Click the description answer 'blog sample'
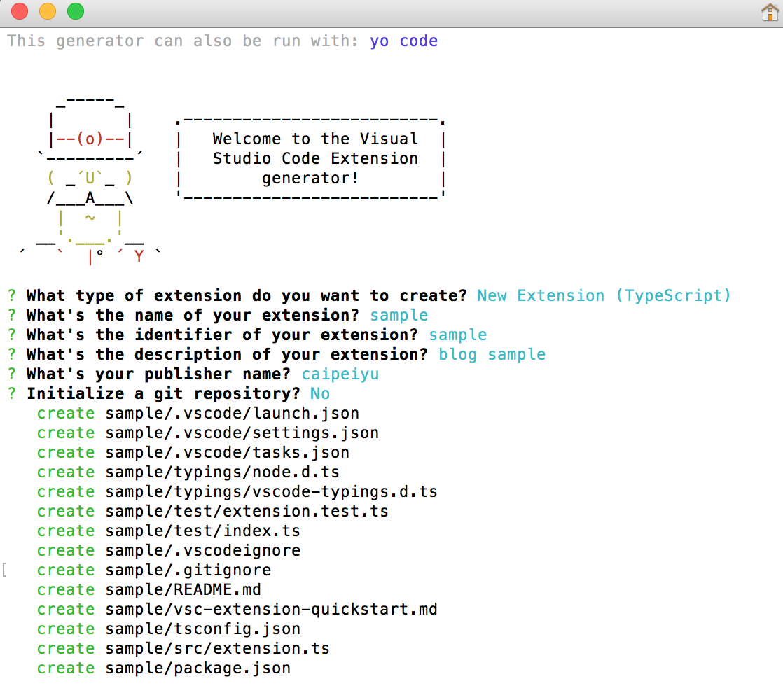 pyautogui.click(x=492, y=355)
